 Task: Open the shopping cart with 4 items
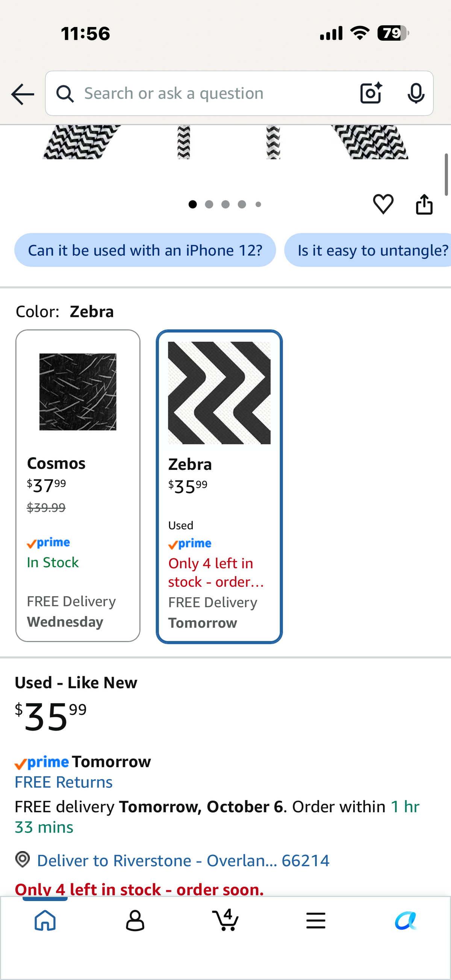[225, 920]
